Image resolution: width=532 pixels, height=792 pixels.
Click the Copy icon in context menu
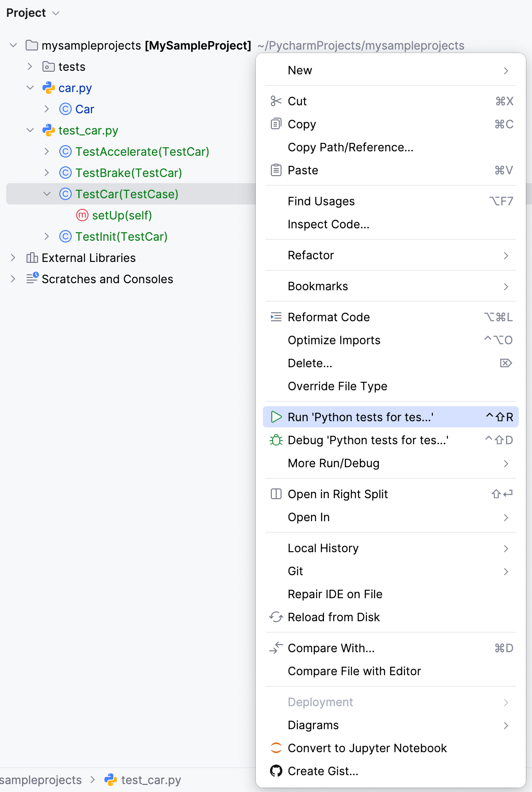point(276,124)
